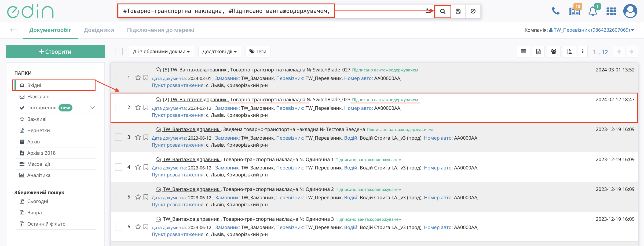This screenshot has width=644, height=246.
Task: Open the 'Додаткові дії' dropdown
Action: pyautogui.click(x=219, y=52)
